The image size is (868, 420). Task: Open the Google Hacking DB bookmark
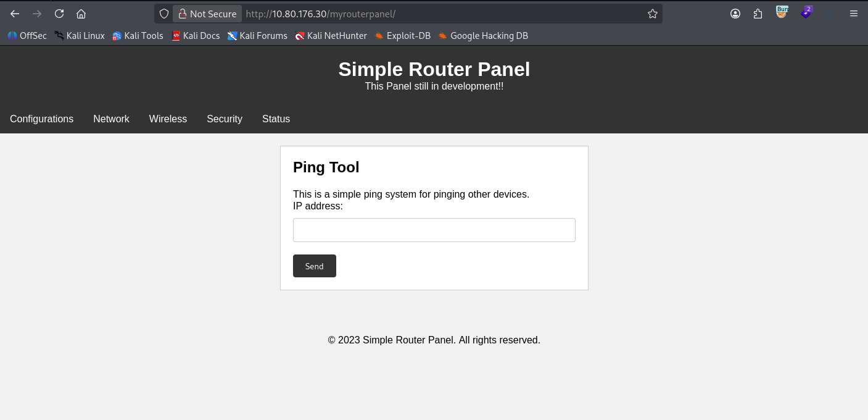[483, 36]
